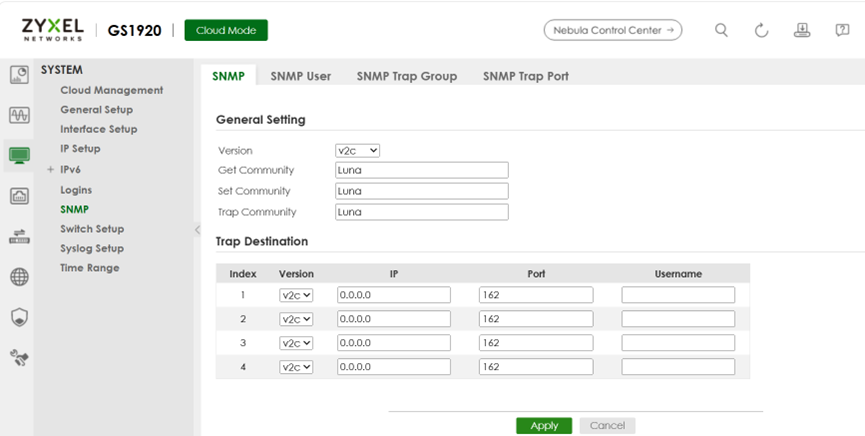Click the GS1920 model name

point(135,30)
